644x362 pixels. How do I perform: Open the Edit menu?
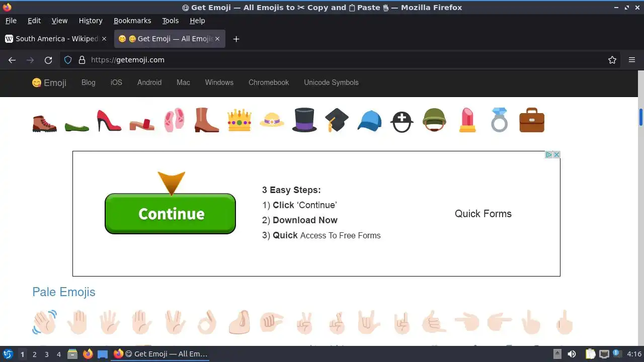(34, 21)
